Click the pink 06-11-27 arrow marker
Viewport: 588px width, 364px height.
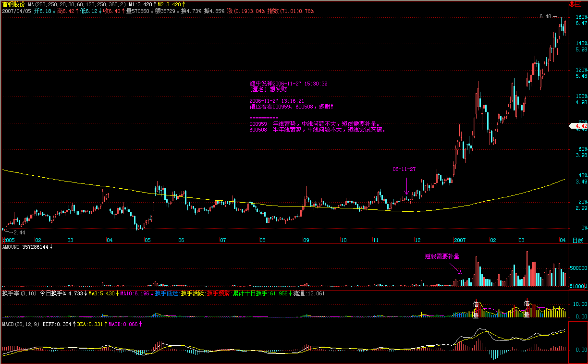pos(406,185)
